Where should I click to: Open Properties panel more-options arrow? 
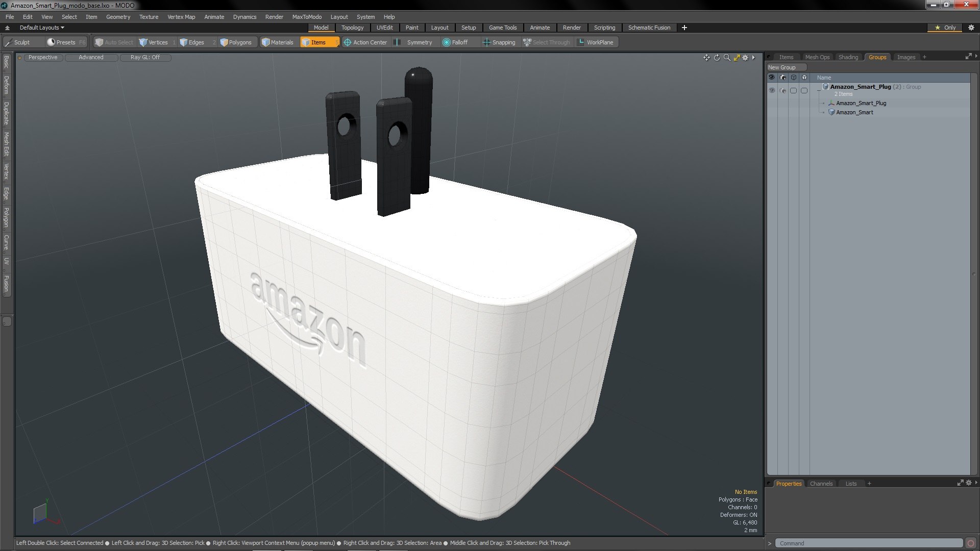click(976, 483)
